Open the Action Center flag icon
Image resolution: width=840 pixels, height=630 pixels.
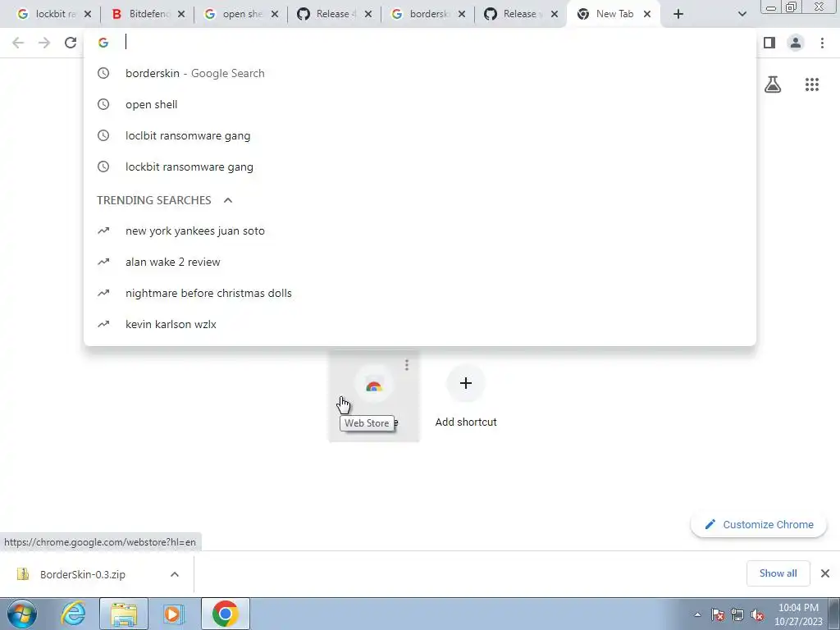[718, 614]
